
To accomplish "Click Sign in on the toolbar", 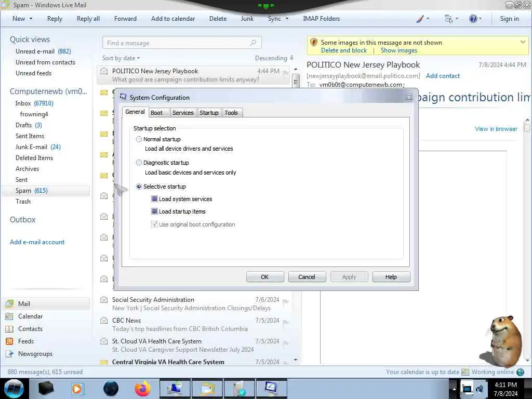I will pyautogui.click(x=509, y=19).
